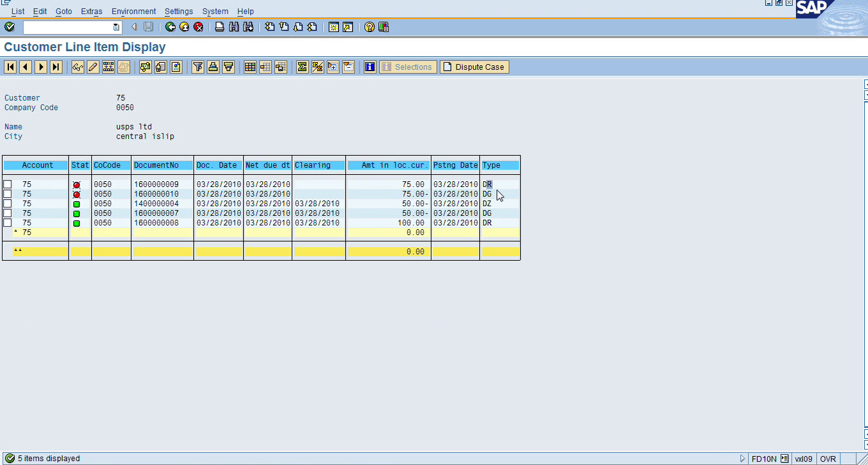868x465 pixels.
Task: Go to Last Page icon
Action: point(312,27)
